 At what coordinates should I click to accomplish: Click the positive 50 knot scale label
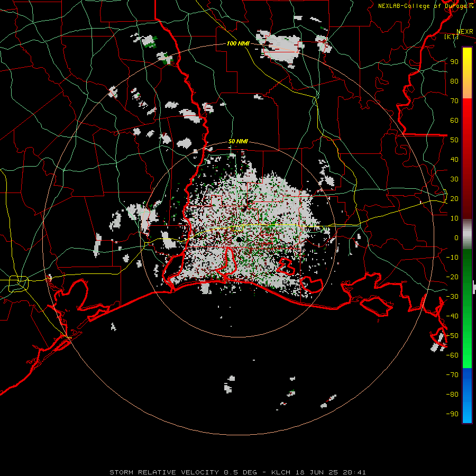coord(454,140)
